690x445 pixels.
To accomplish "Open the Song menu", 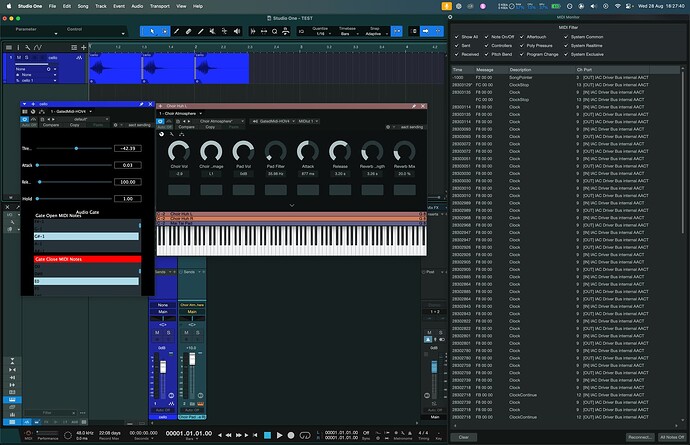I will click(83, 6).
